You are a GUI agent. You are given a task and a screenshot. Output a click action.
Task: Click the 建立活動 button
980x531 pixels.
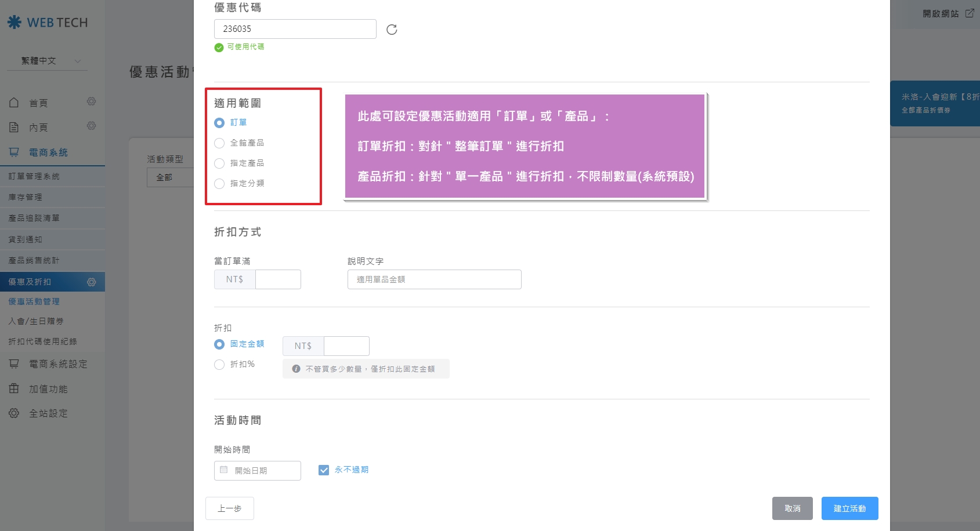point(849,508)
